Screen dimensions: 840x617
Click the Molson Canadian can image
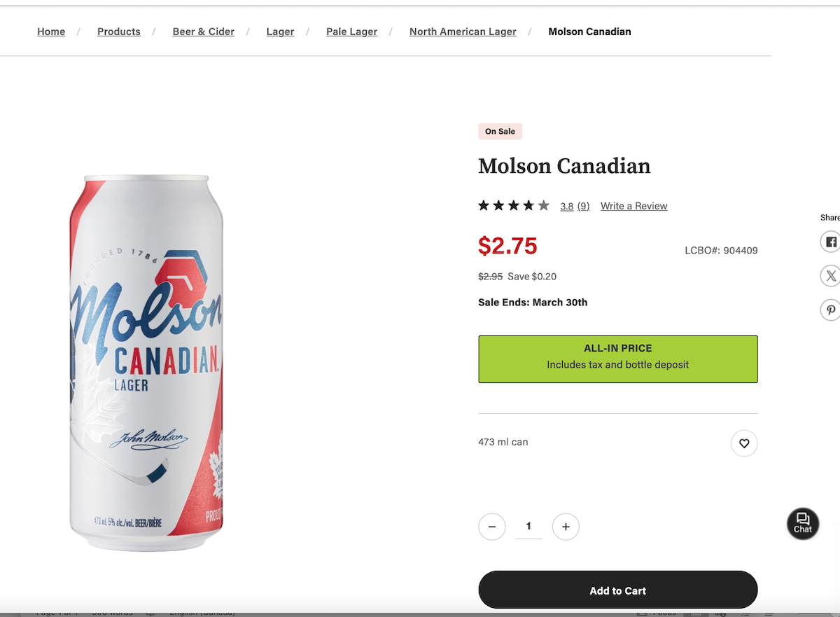pyautogui.click(x=146, y=363)
